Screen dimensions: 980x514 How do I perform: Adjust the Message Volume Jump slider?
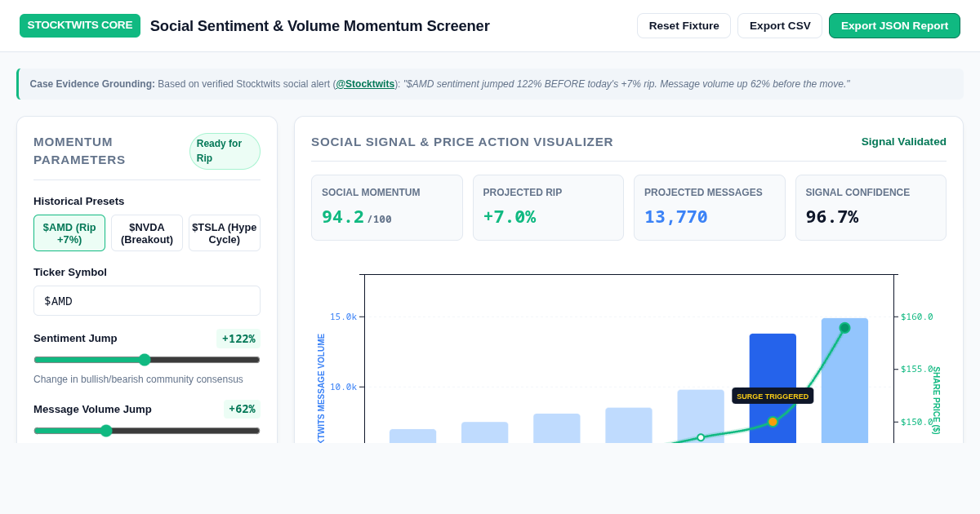click(x=147, y=431)
